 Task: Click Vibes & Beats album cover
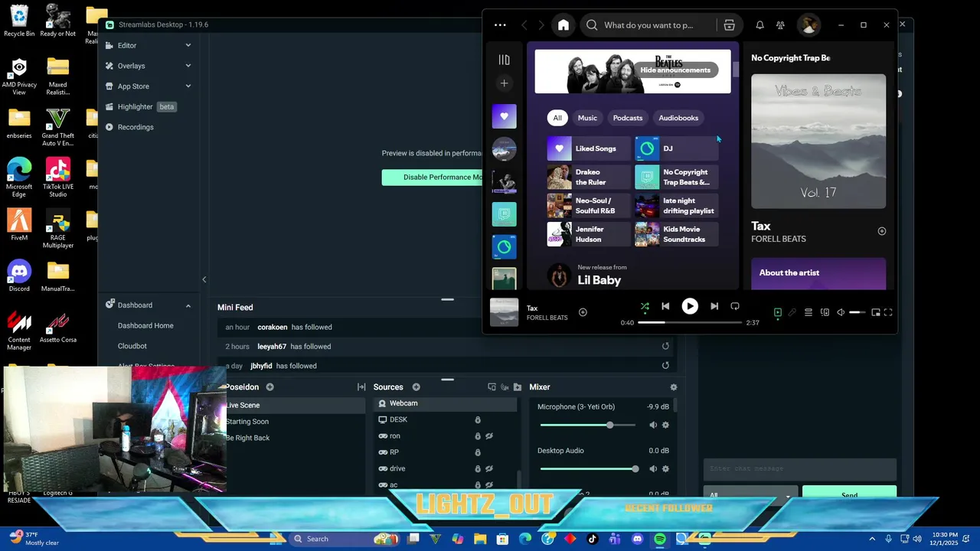coord(818,142)
